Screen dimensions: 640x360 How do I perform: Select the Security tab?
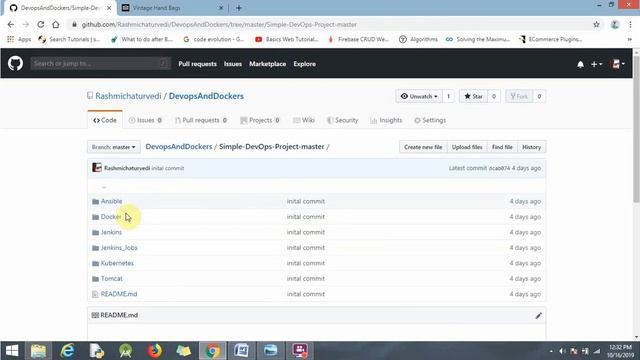point(342,120)
